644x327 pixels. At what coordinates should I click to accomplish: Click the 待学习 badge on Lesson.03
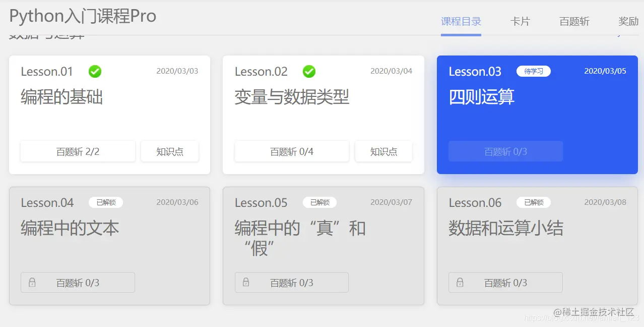(534, 71)
